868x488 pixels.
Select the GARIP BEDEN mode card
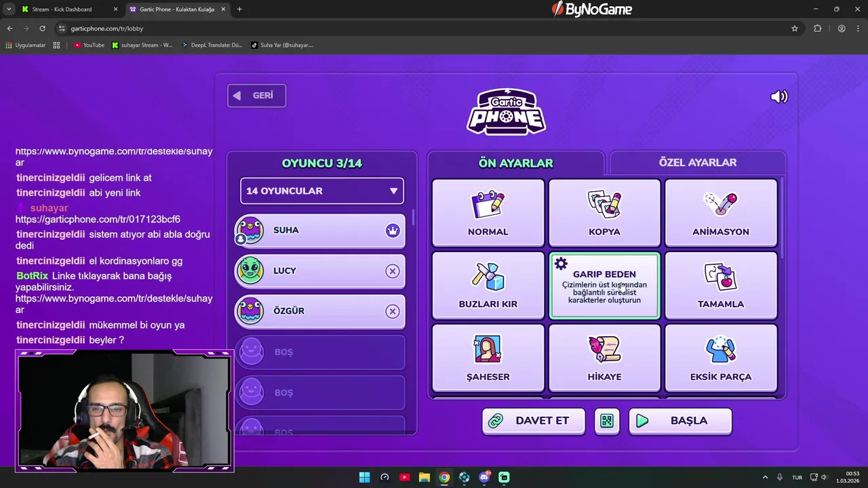604,285
